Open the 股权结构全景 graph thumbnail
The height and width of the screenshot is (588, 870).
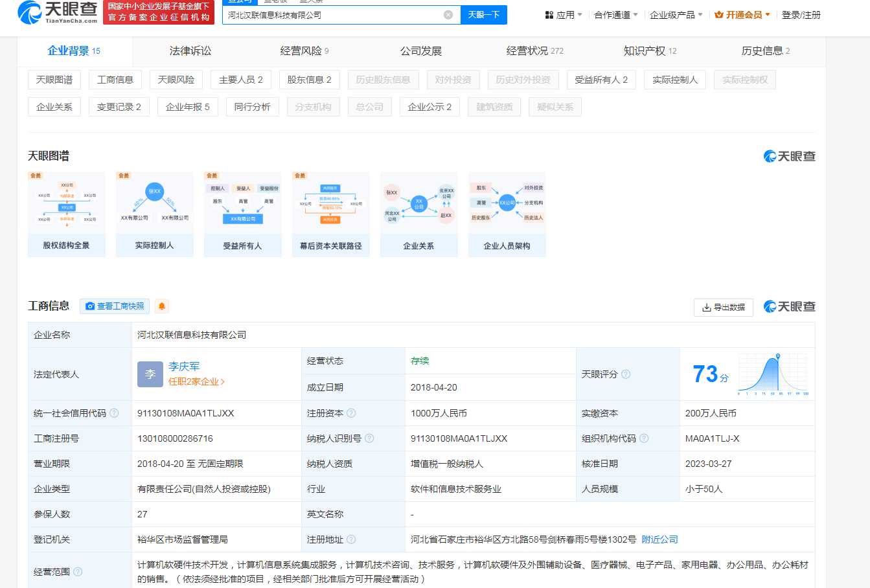click(67, 214)
